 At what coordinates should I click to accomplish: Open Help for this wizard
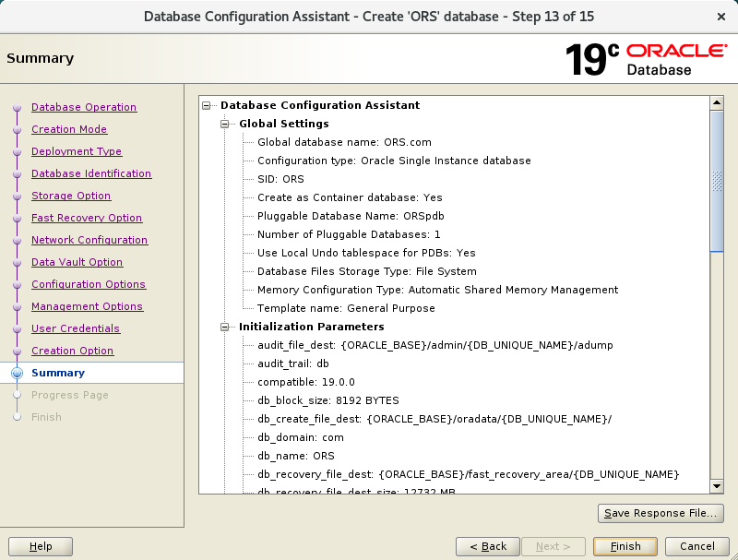pyautogui.click(x=41, y=546)
